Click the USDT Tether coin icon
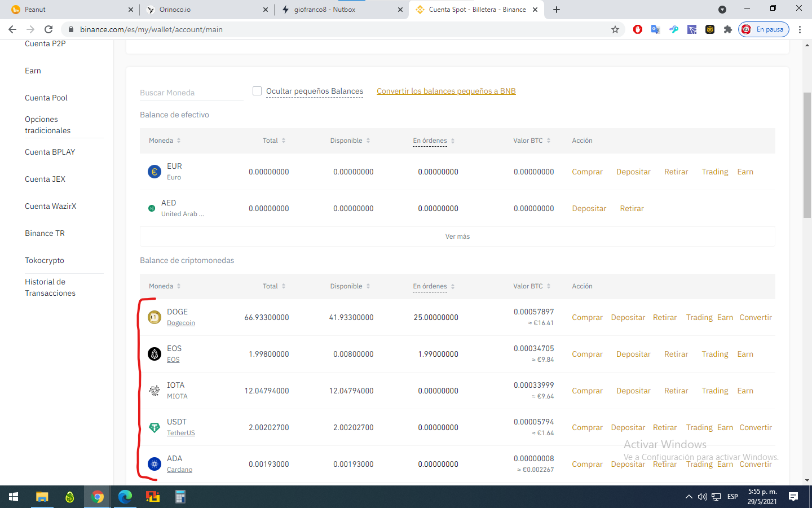Viewport: 812px width, 508px height. point(155,427)
